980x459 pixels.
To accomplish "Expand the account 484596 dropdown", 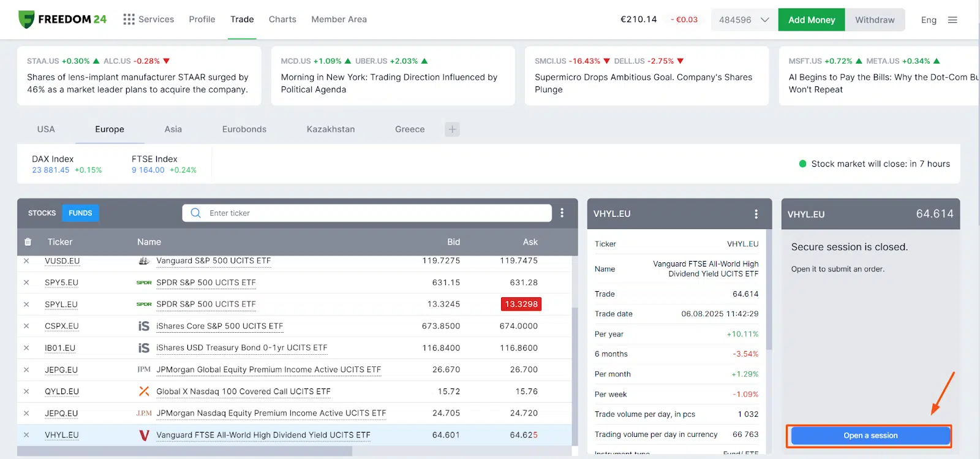I will click(x=744, y=20).
